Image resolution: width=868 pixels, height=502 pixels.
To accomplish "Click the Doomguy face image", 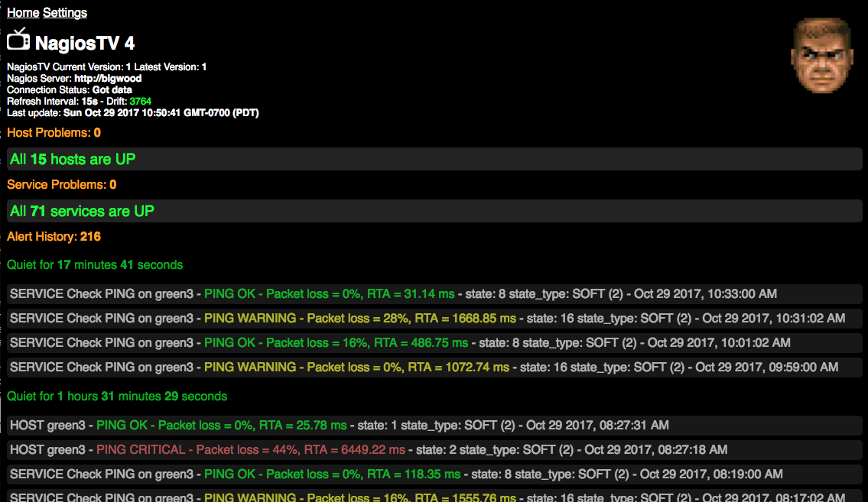I will pyautogui.click(x=821, y=55).
